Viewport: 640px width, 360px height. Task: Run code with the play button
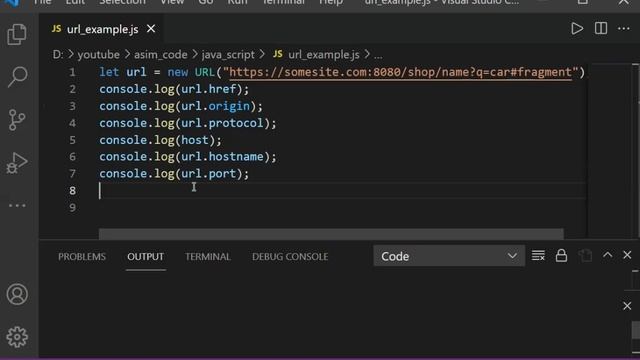(x=577, y=29)
